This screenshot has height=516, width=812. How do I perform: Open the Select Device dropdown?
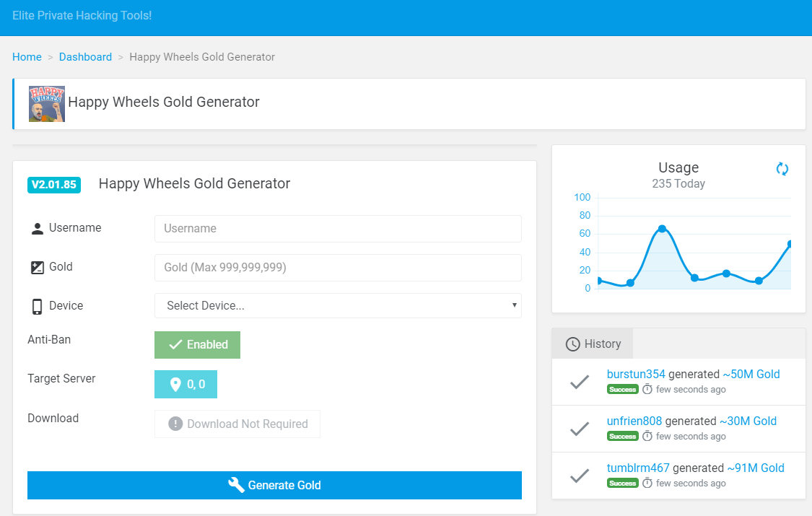point(338,306)
